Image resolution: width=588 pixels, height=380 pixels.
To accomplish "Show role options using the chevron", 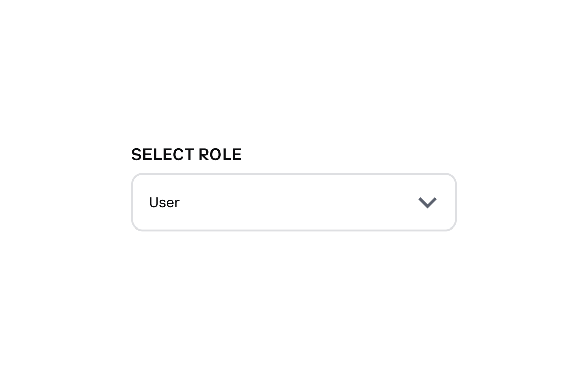I will [x=427, y=203].
